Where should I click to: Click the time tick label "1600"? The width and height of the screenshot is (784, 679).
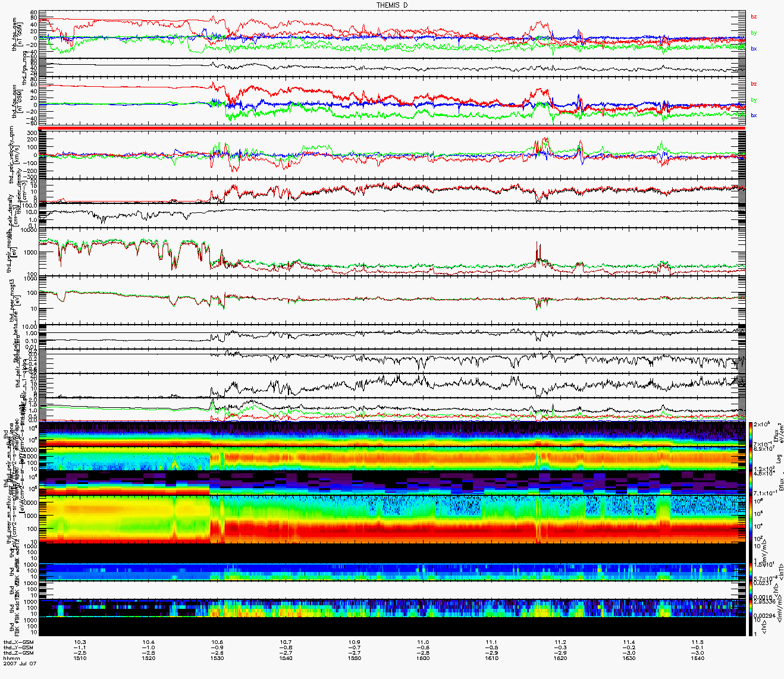[x=423, y=658]
